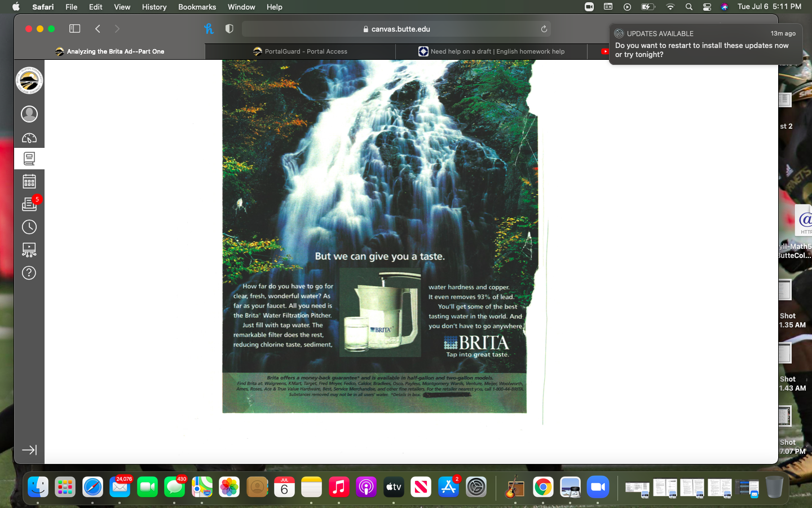Image resolution: width=812 pixels, height=508 pixels.
Task: Click the Safari compass icon in Dock
Action: (92, 487)
